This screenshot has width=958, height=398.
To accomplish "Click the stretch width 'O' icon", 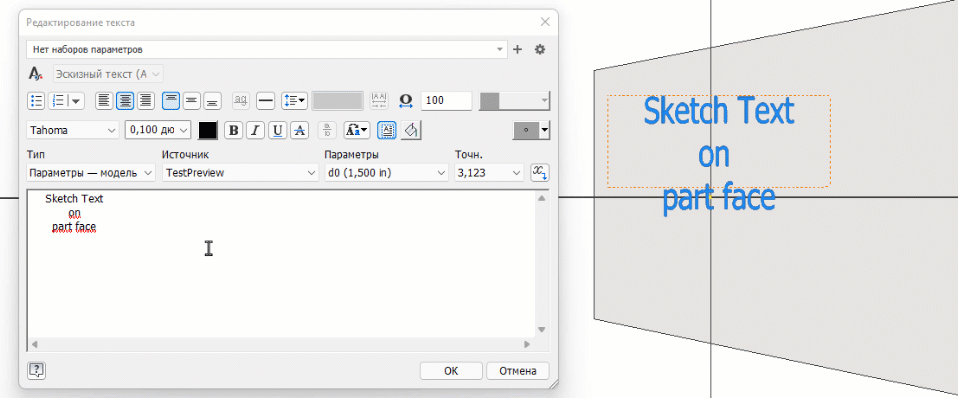I will click(406, 101).
